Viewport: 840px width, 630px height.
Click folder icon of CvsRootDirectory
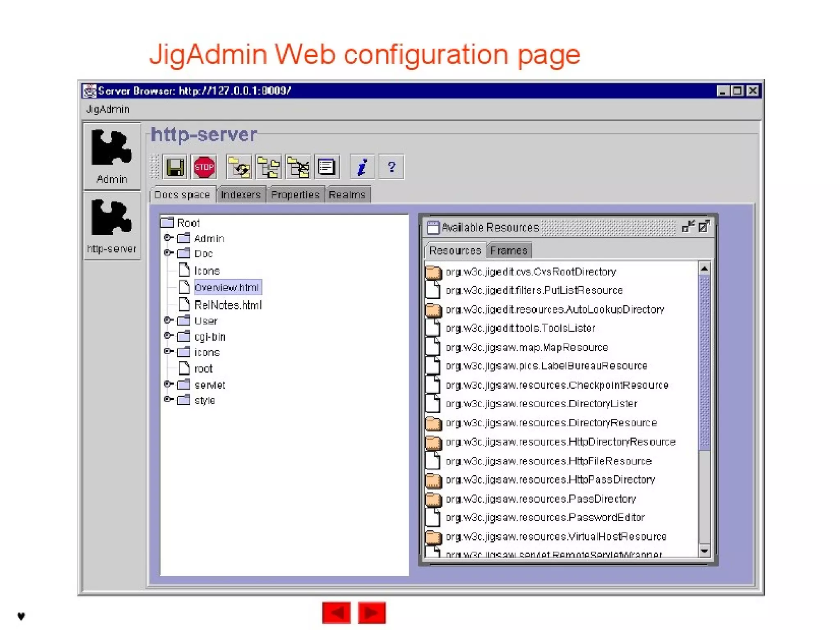pos(434,272)
